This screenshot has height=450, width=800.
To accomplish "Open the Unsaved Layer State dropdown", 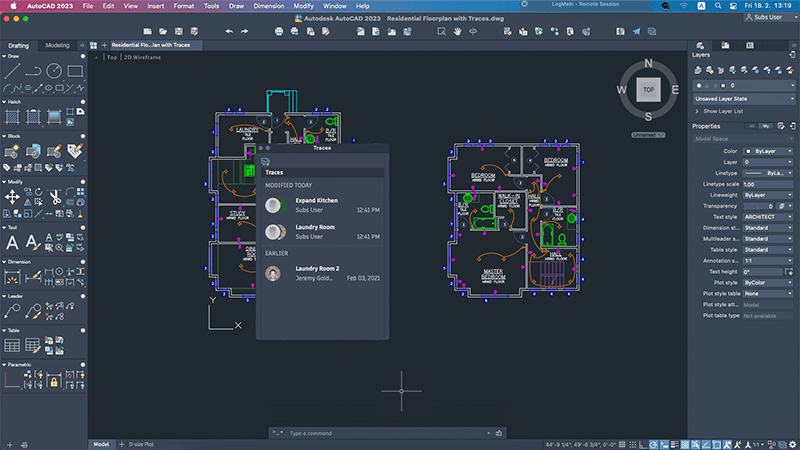I will point(744,99).
